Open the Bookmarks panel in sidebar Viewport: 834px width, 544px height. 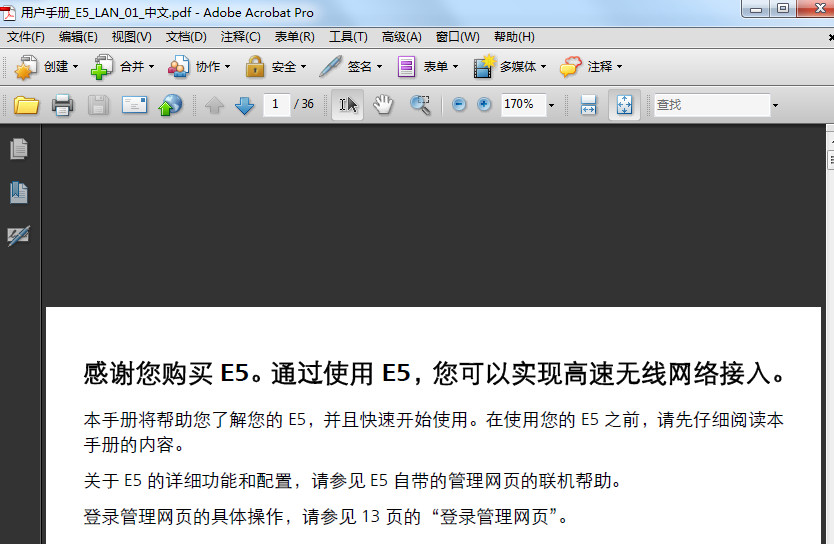click(19, 193)
